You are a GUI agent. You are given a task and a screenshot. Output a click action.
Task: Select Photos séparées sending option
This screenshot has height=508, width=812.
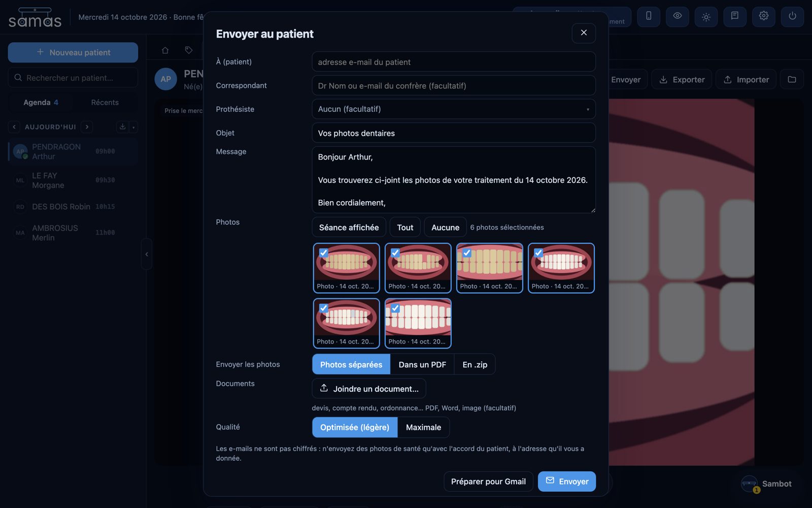(x=351, y=365)
